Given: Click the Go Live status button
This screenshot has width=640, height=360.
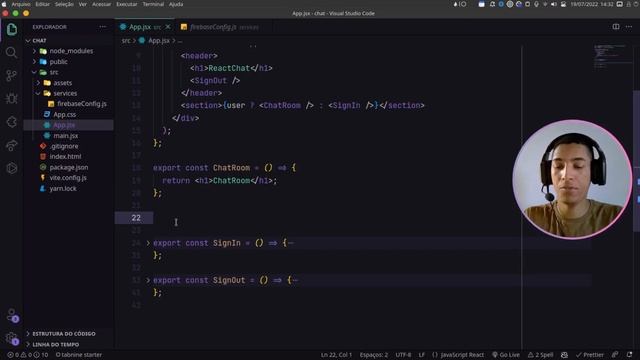Looking at the screenshot, I should pyautogui.click(x=506, y=355).
